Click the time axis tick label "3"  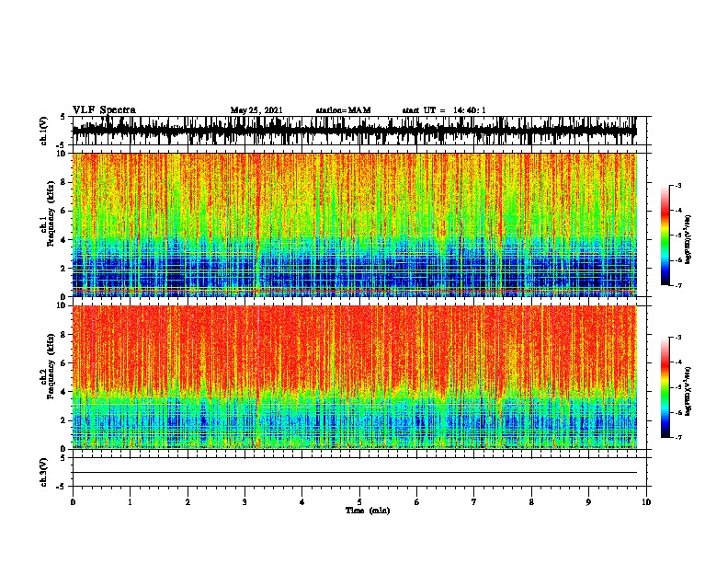[x=245, y=502]
